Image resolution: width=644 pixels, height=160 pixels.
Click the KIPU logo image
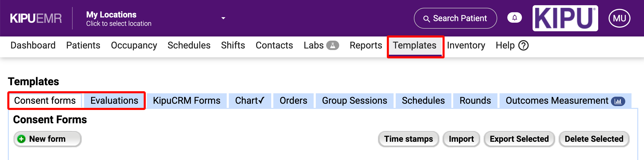[565, 18]
